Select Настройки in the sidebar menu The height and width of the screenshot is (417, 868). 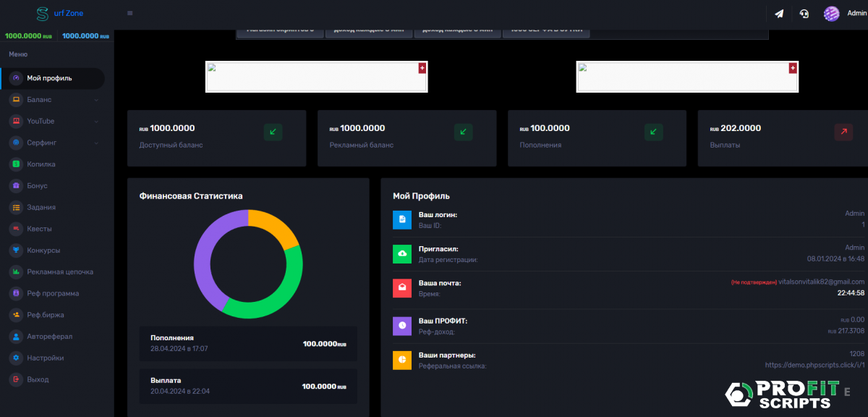pyautogui.click(x=45, y=358)
